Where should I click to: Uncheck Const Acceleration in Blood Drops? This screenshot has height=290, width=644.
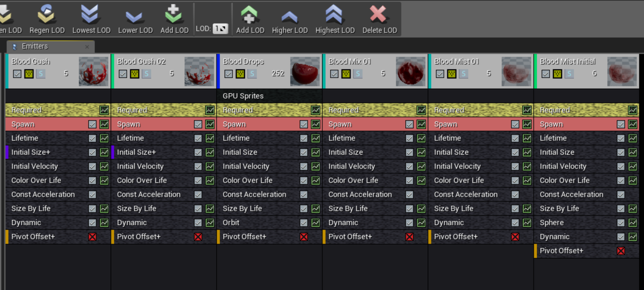(304, 195)
